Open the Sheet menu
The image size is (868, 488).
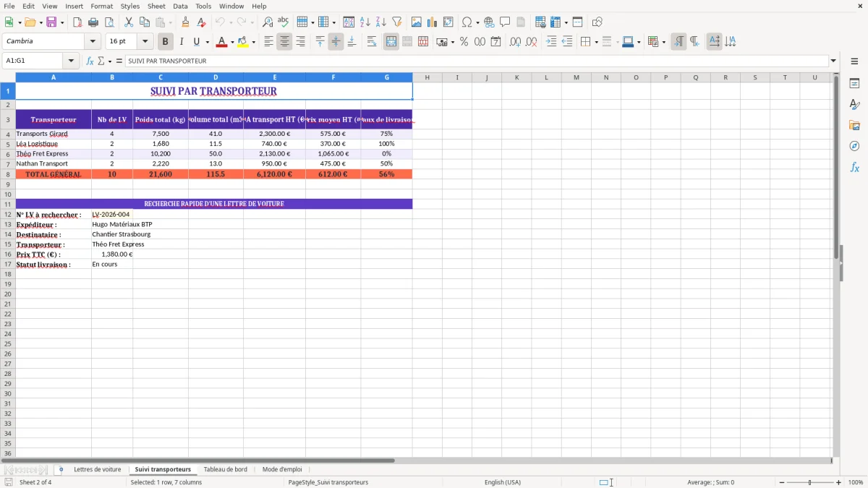156,6
